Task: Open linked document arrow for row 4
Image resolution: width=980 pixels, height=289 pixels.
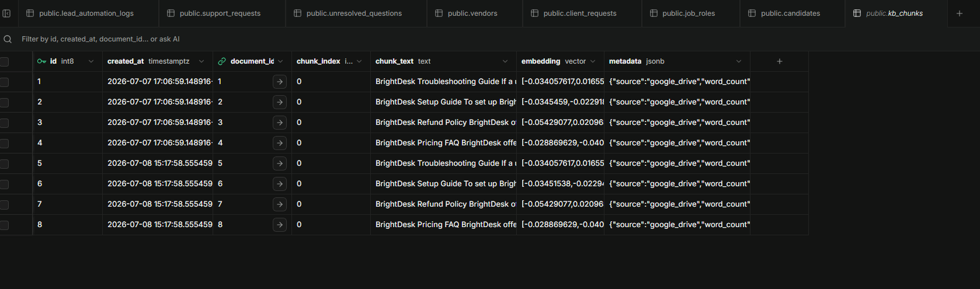Action: 280,143
